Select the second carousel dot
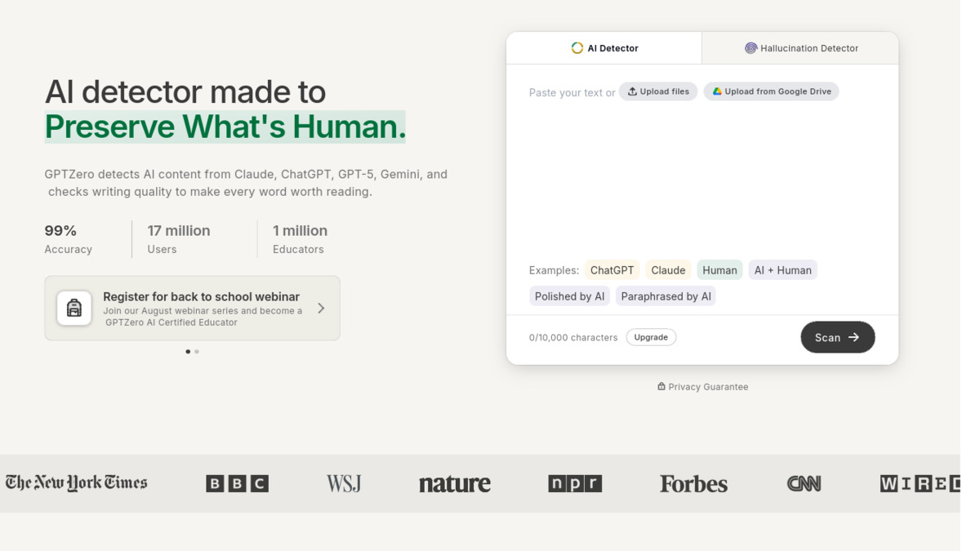Screen dimensions: 980x551 [x=197, y=352]
